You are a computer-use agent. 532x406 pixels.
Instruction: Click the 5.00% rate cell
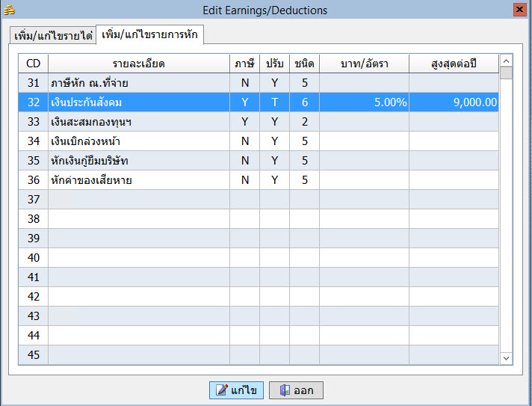364,102
